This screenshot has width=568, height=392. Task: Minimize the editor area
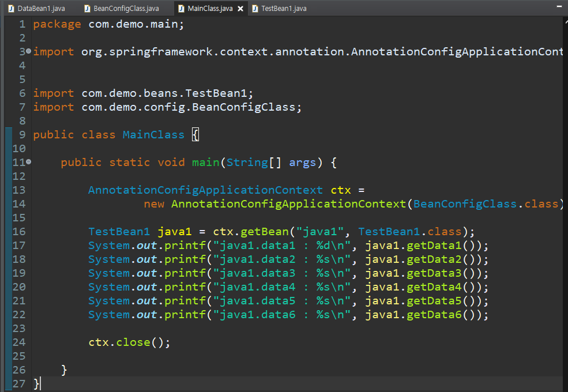pos(559,6)
